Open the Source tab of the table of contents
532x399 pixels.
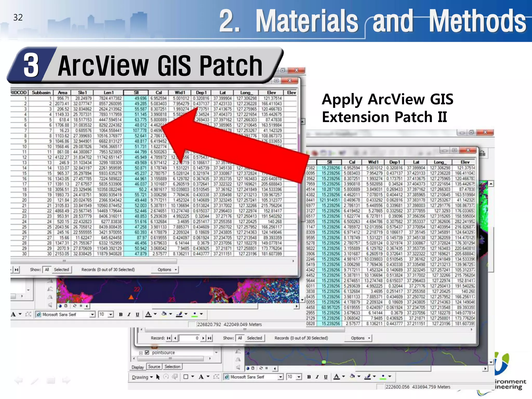pyautogui.click(x=154, y=367)
